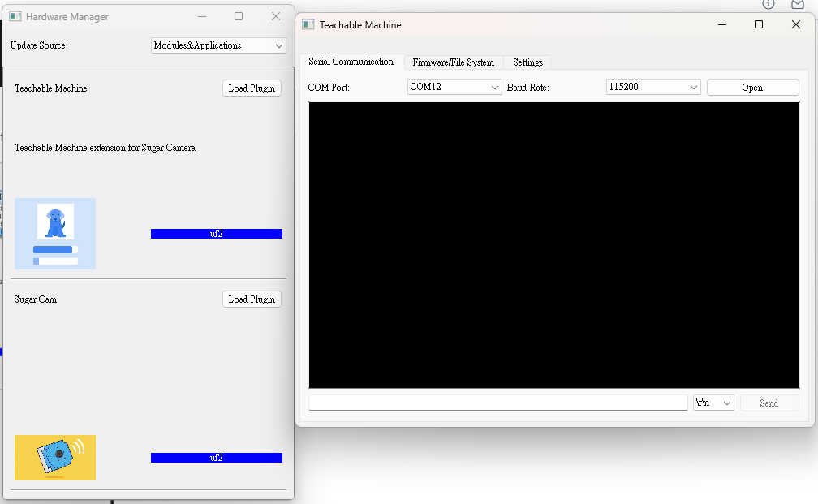Screen dimensions: 818x504
Task: Click the 'Baud Rate:' label
Action: point(528,88)
